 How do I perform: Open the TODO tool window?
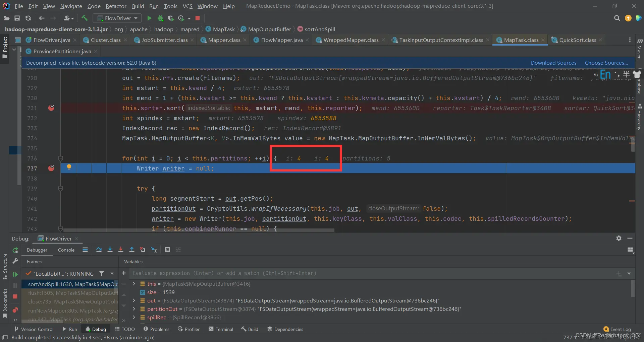(125, 329)
